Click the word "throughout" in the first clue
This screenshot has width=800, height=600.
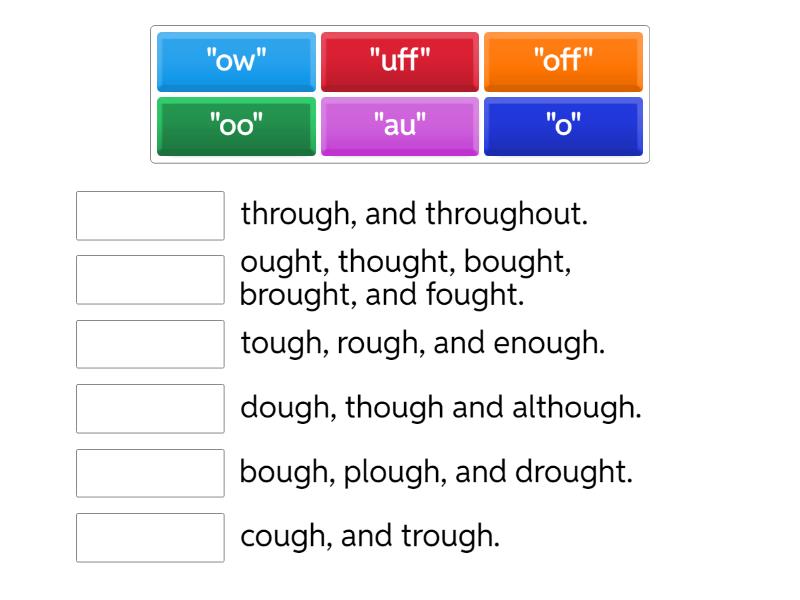(505, 215)
